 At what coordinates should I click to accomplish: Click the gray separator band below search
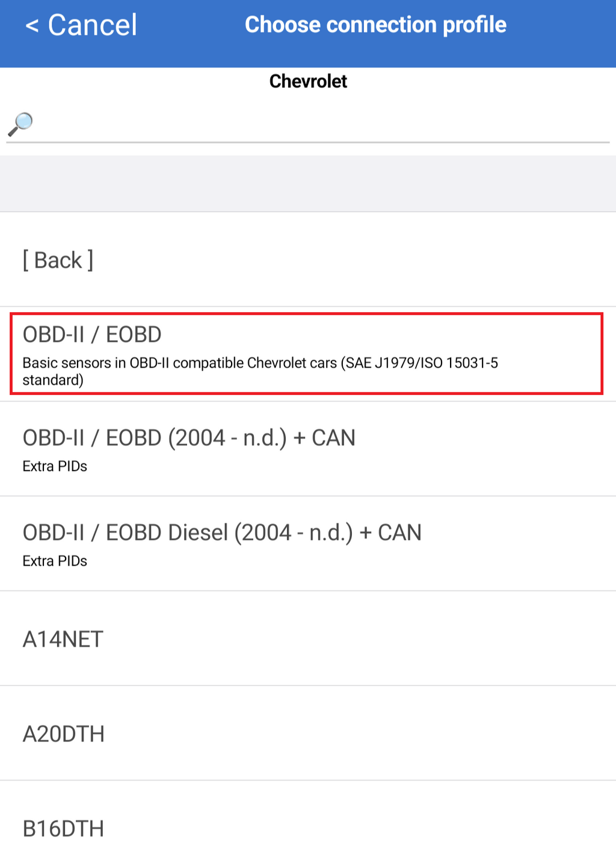pos(308,184)
